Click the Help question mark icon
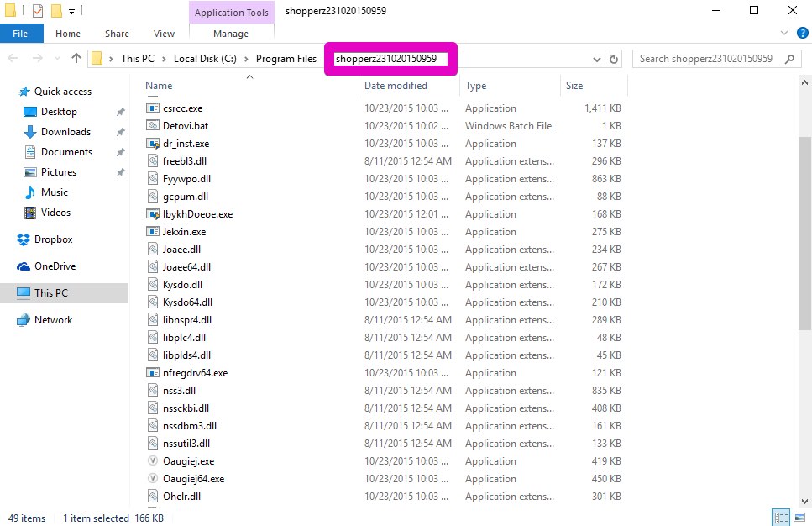Viewport: 812px width, 526px height. click(800, 34)
